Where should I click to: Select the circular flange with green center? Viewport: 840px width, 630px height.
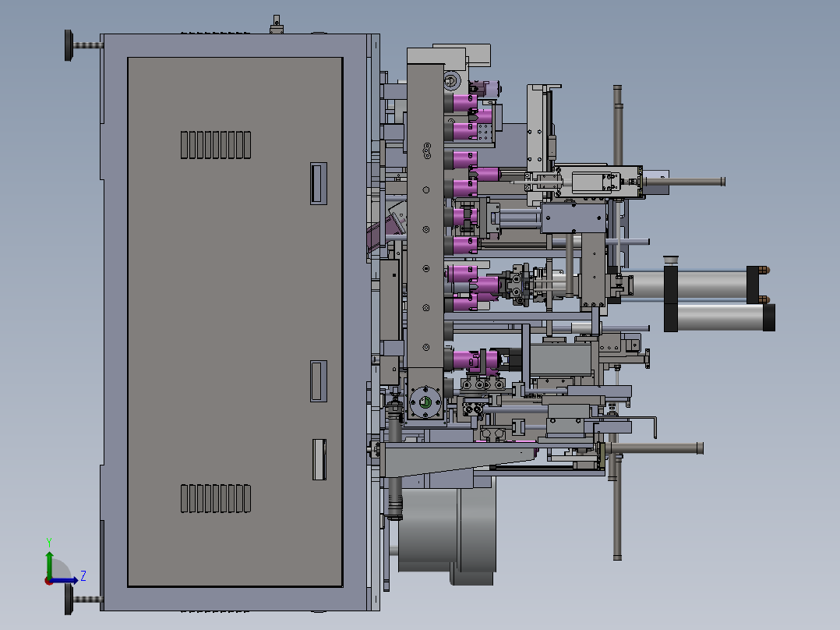[425, 402]
